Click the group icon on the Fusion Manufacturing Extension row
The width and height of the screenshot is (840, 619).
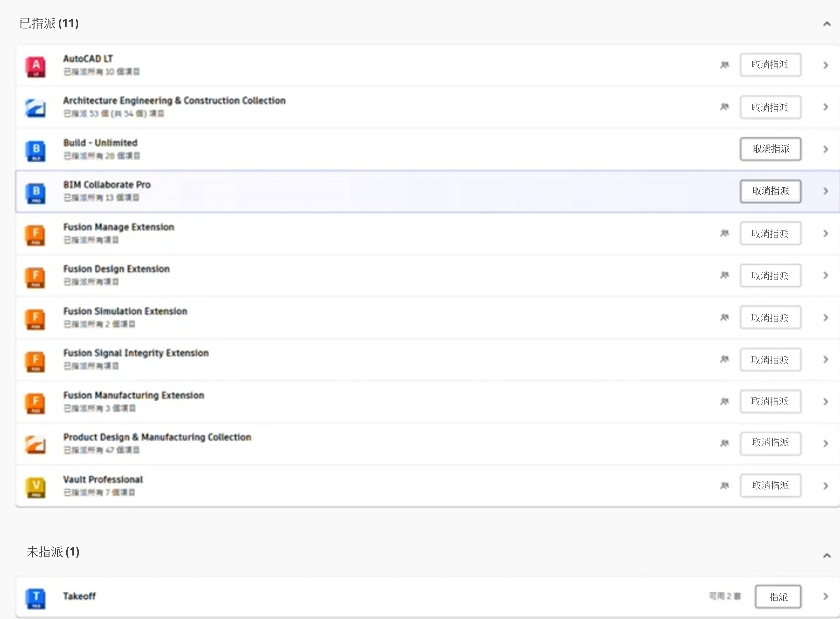pyautogui.click(x=724, y=402)
